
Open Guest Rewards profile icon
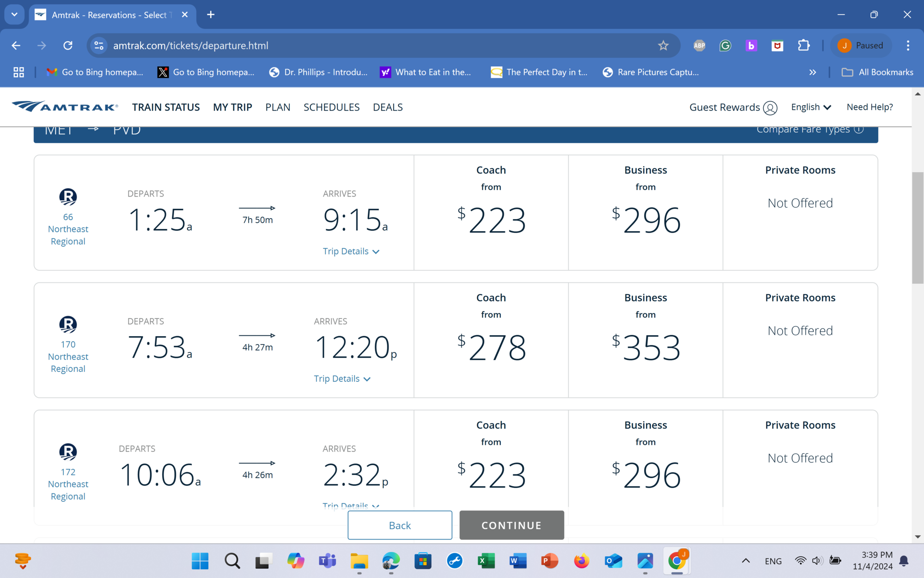click(x=770, y=108)
